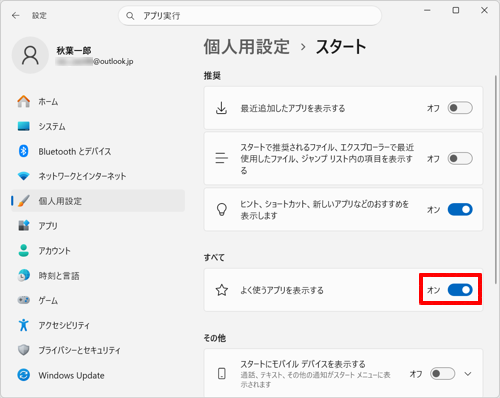The width and height of the screenshot is (500, 398).
Task: Open ネットワークとインターネット settings
Action: click(x=98, y=176)
